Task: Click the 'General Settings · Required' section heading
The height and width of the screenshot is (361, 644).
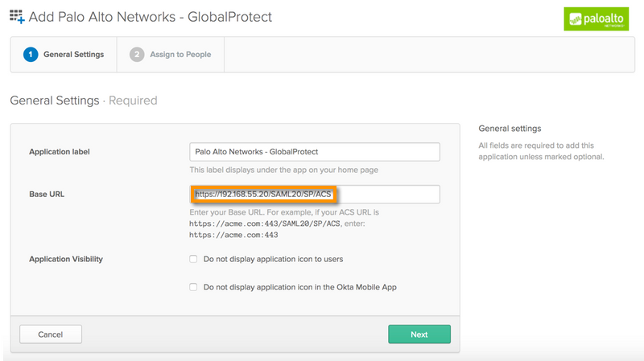Action: click(83, 101)
